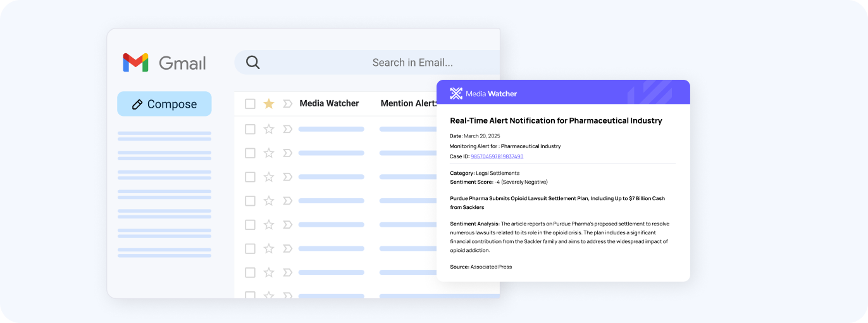Open the Media Watcher sender email
This screenshot has width=868, height=323.
[329, 103]
